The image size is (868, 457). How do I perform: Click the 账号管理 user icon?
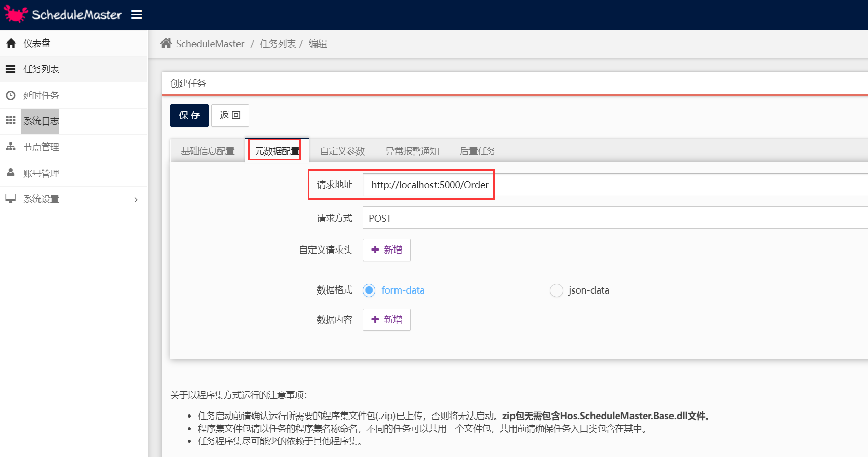click(x=11, y=173)
